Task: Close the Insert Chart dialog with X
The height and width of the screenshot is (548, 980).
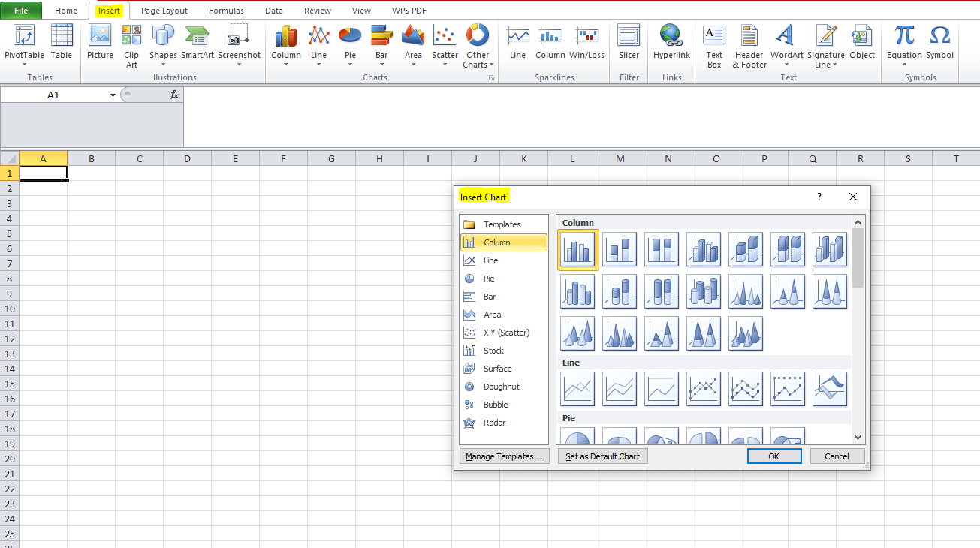Action: (853, 197)
